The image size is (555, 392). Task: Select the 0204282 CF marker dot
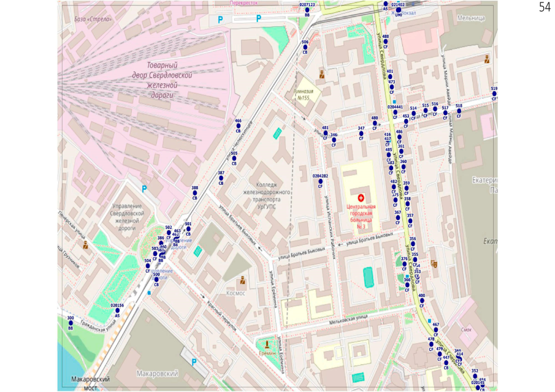[x=320, y=181]
